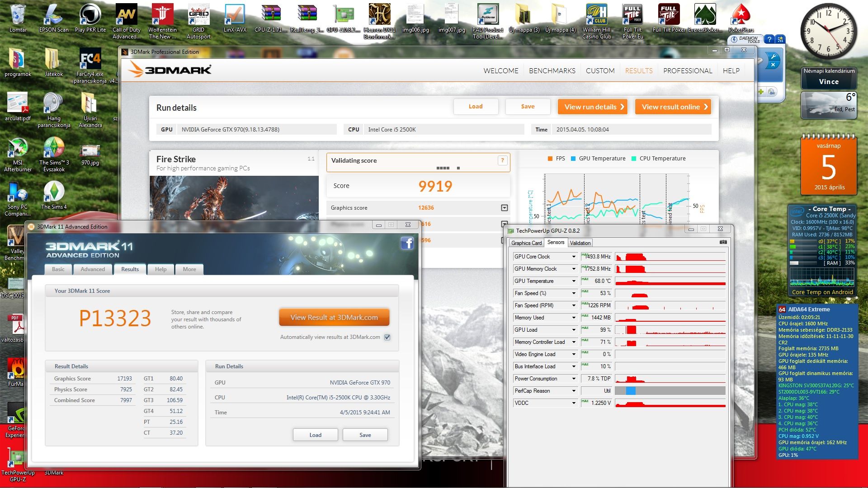Viewport: 868px width, 488px height.
Task: Click GPU-Z screenshot camera icon
Action: coord(723,242)
